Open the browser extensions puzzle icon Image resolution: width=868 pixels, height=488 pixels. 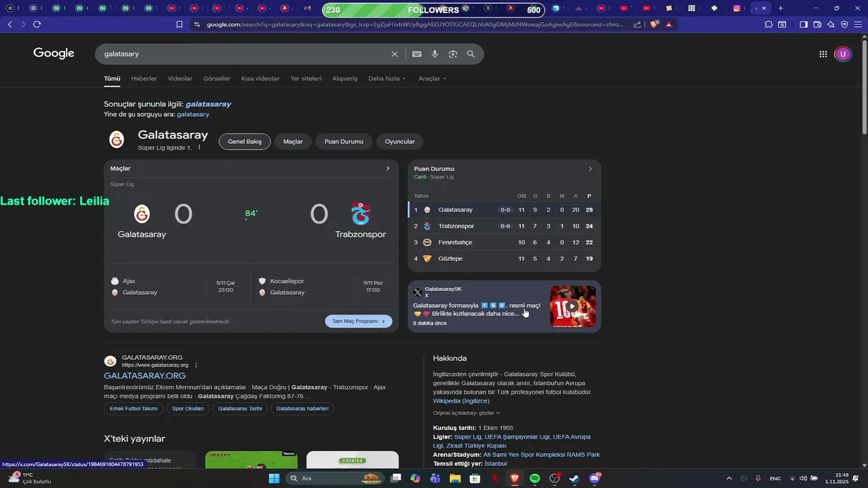768,24
